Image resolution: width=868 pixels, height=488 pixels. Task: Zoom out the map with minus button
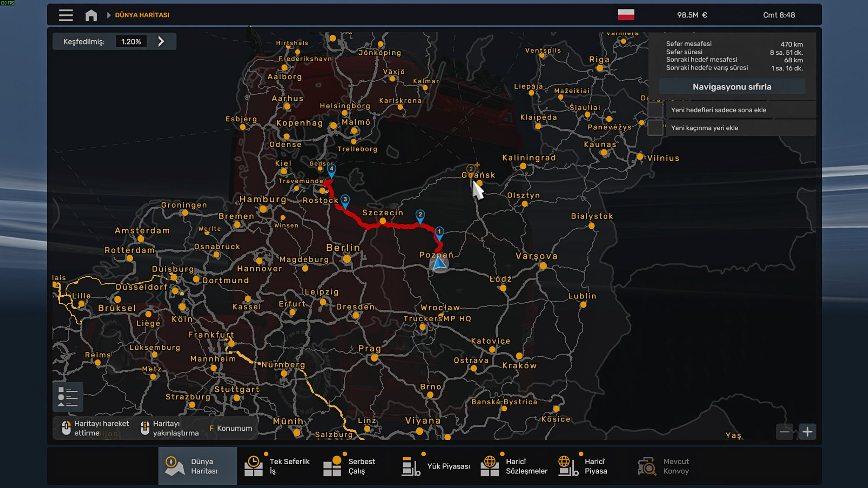click(x=784, y=432)
